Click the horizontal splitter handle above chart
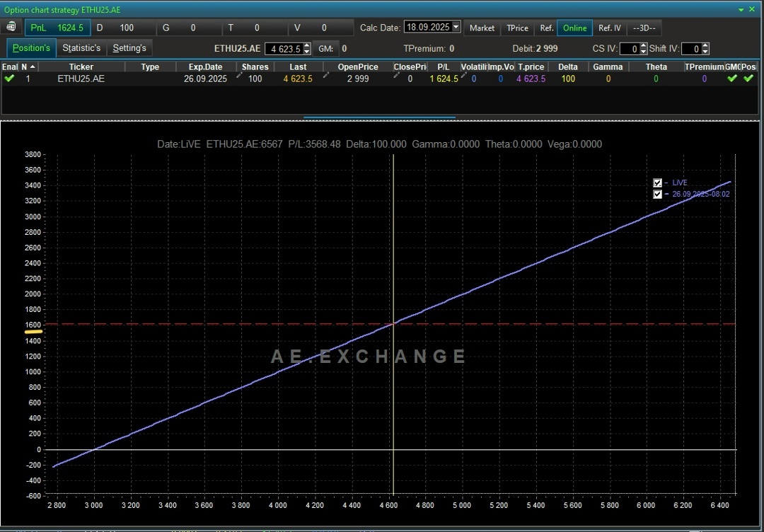Image resolution: width=764 pixels, height=532 pixels. [x=379, y=117]
